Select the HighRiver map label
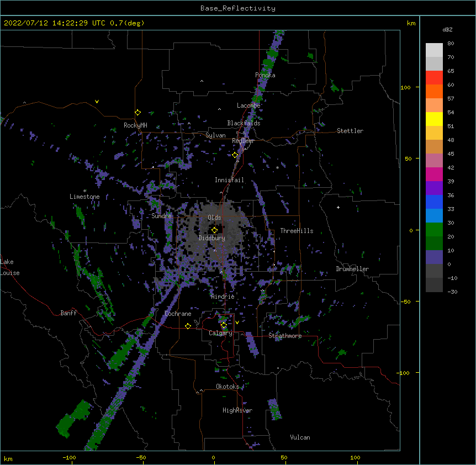Viewport: 476px width, 465px height. pyautogui.click(x=237, y=410)
